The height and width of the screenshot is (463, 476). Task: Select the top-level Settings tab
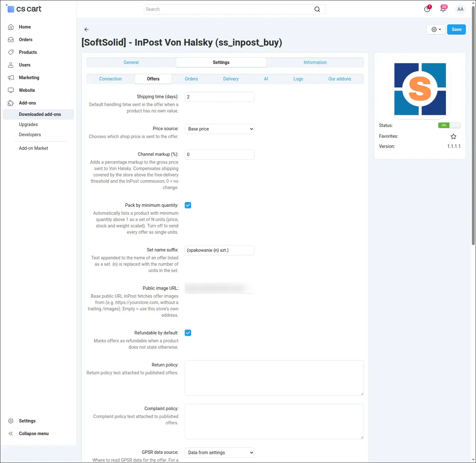click(x=221, y=62)
